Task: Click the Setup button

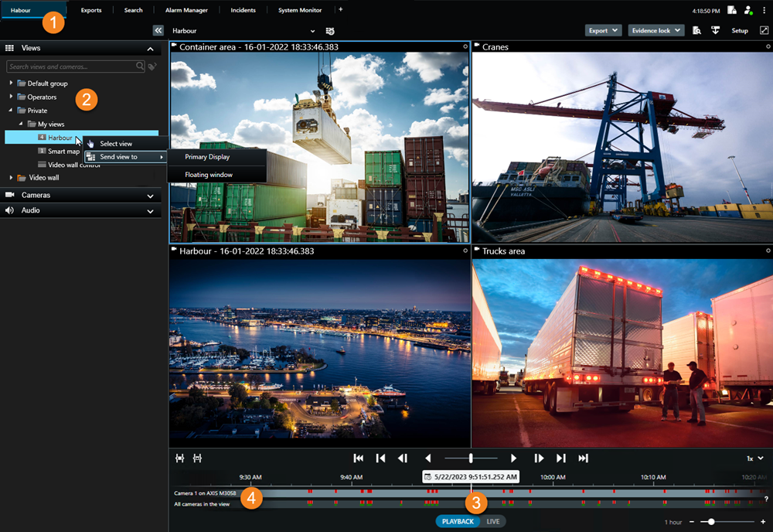Action: click(740, 31)
